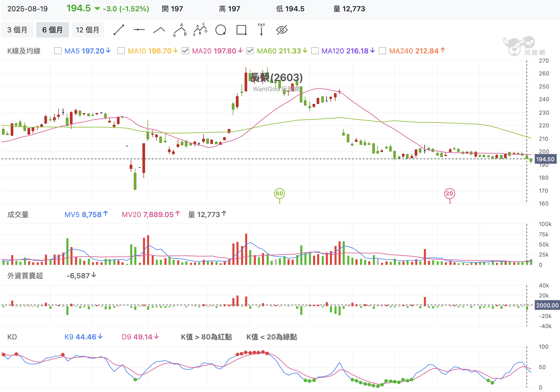The width and height of the screenshot is (560, 392).
Task: Enable the MA5 moving average checkbox
Action: (58, 51)
